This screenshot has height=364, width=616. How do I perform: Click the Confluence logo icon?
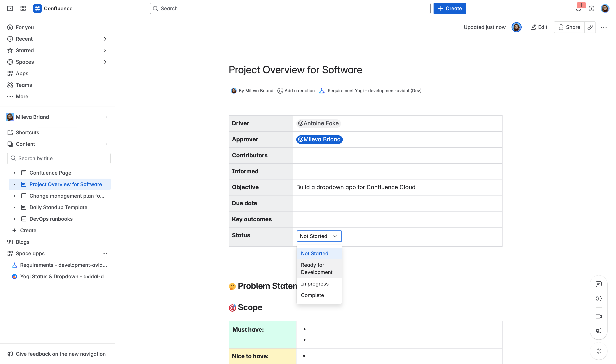tap(37, 8)
